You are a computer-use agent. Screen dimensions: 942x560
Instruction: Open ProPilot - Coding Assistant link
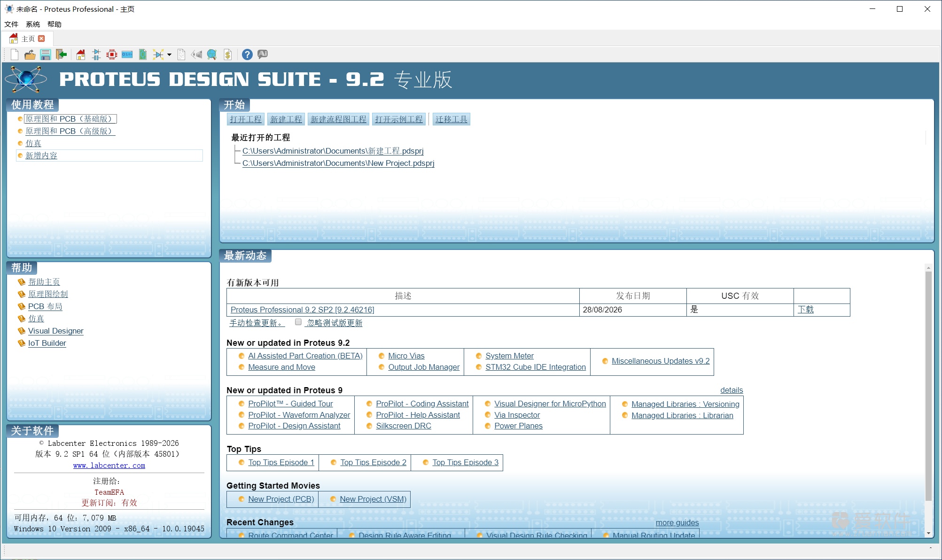tap(422, 404)
